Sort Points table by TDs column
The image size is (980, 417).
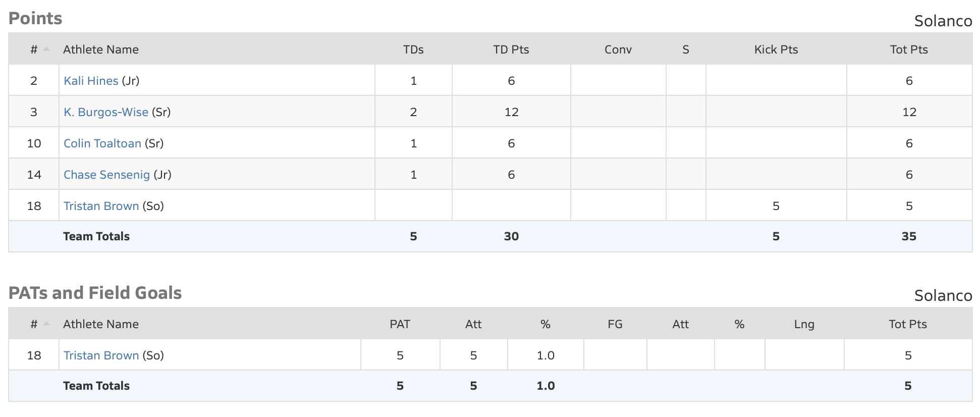pos(413,49)
